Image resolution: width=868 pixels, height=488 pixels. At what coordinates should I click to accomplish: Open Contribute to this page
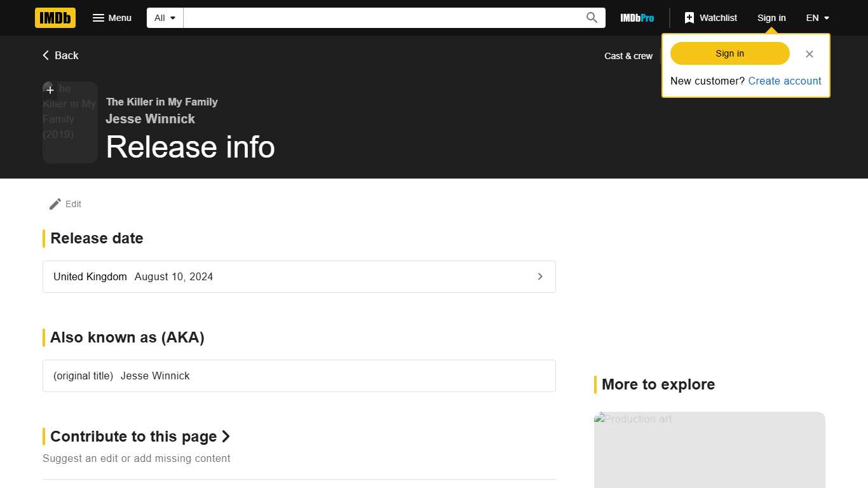(140, 437)
